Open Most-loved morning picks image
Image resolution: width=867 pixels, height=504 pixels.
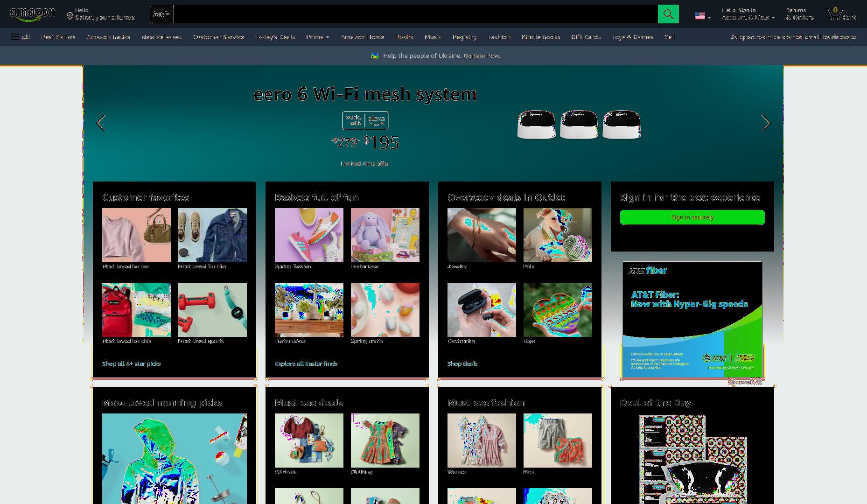pos(175,459)
